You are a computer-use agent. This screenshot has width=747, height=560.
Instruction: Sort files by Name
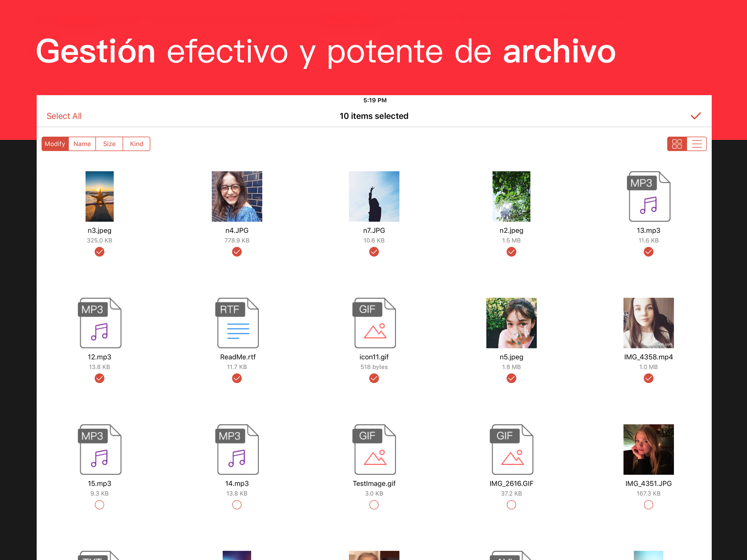click(82, 144)
